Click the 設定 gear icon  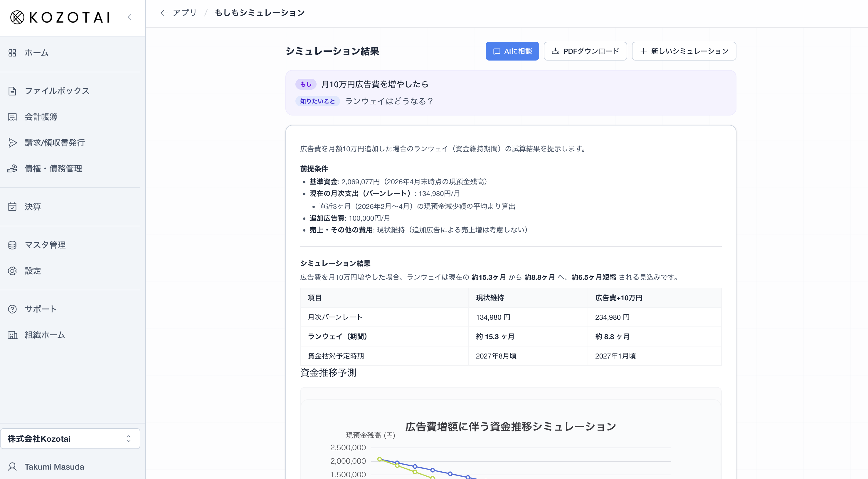(12, 271)
